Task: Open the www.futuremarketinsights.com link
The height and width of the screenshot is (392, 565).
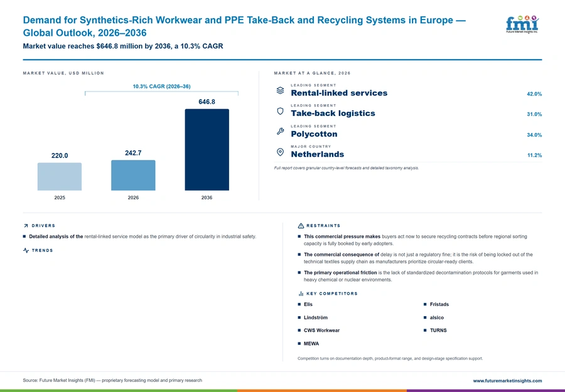Action: click(x=507, y=381)
